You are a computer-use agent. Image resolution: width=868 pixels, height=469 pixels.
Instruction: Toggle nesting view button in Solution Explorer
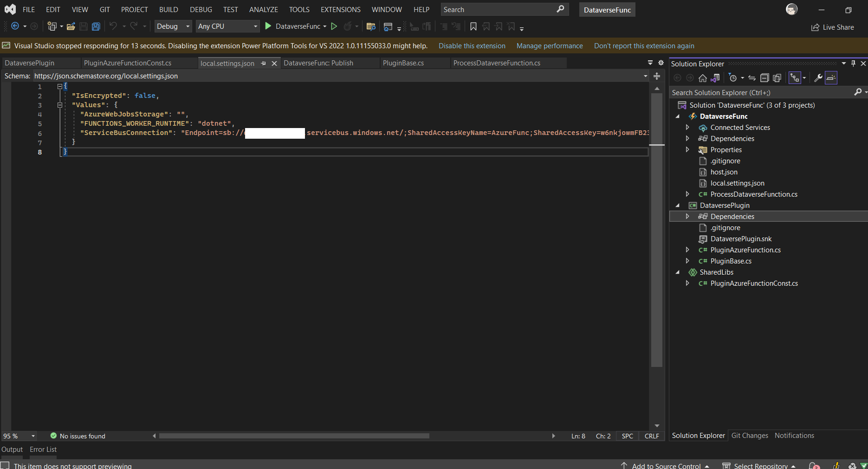795,78
